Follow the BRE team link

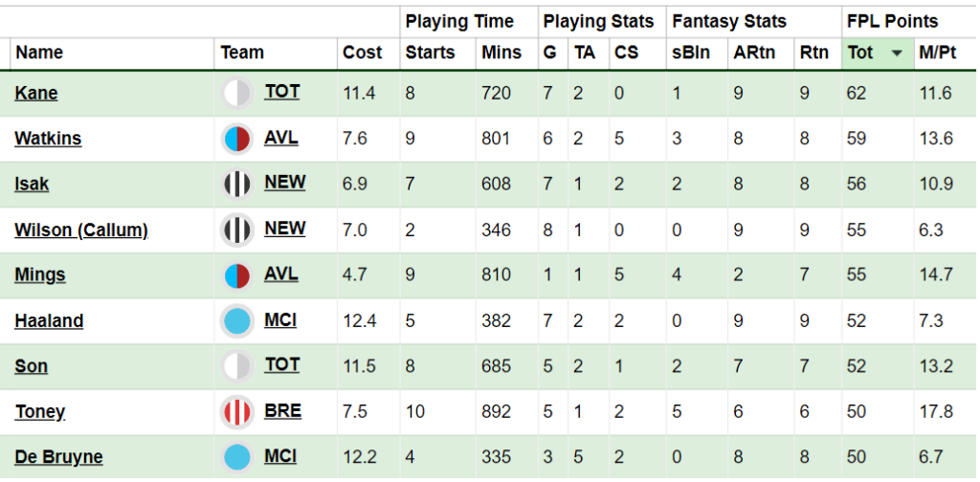(x=282, y=411)
